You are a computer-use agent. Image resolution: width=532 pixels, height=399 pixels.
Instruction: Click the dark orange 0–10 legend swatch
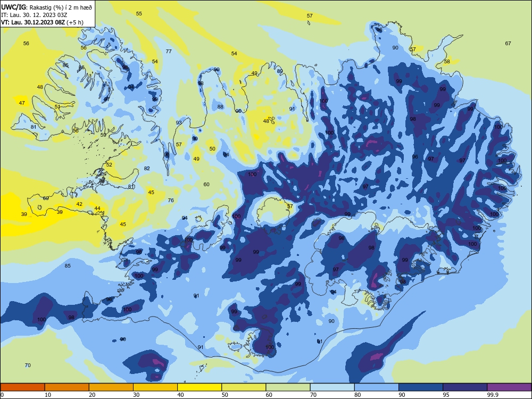point(22,387)
